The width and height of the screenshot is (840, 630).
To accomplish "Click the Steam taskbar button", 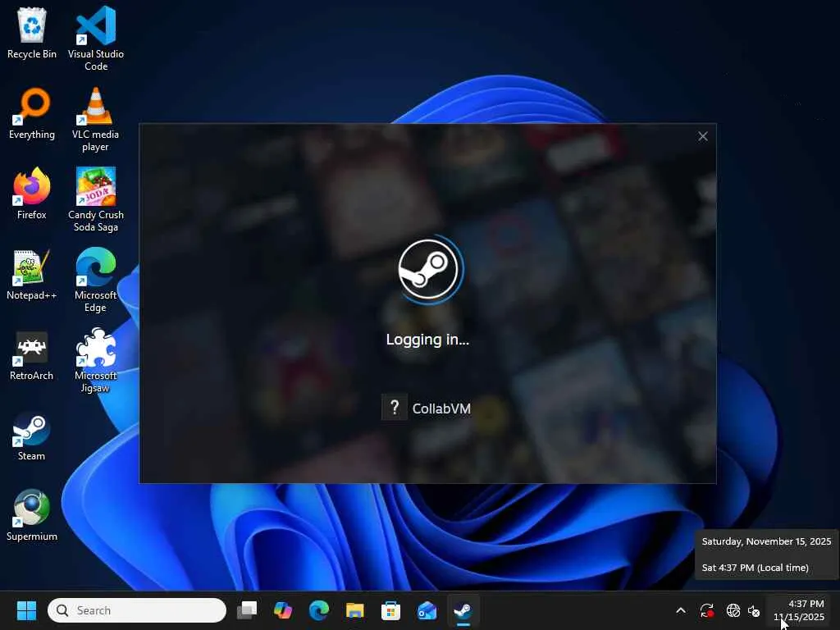I will tap(463, 610).
